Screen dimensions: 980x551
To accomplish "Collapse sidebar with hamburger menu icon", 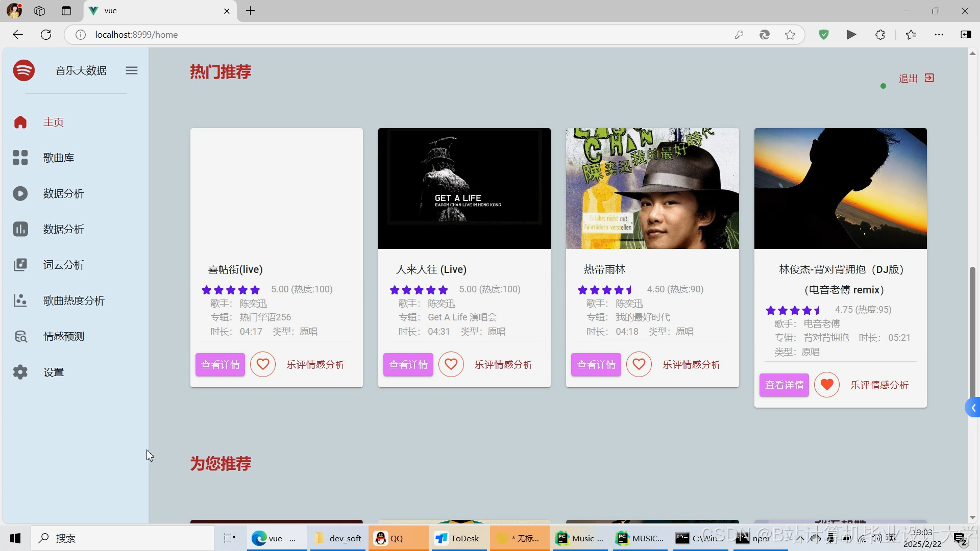I will (x=132, y=70).
